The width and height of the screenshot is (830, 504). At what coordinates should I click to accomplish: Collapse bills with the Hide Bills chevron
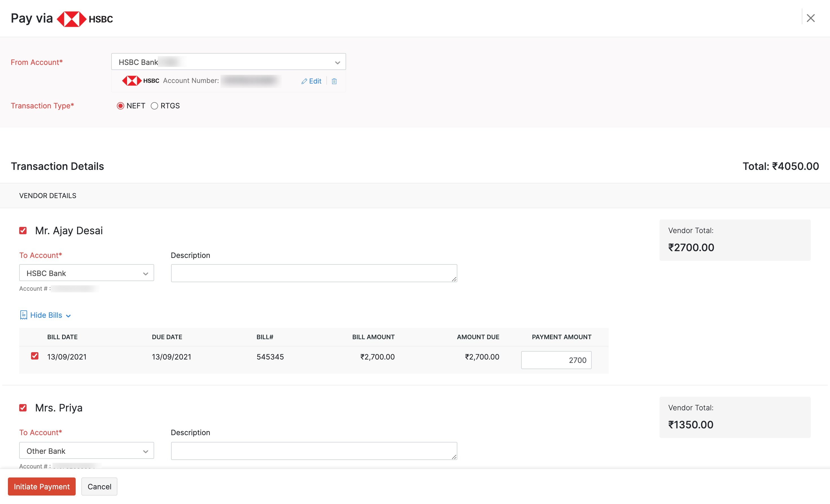(68, 316)
